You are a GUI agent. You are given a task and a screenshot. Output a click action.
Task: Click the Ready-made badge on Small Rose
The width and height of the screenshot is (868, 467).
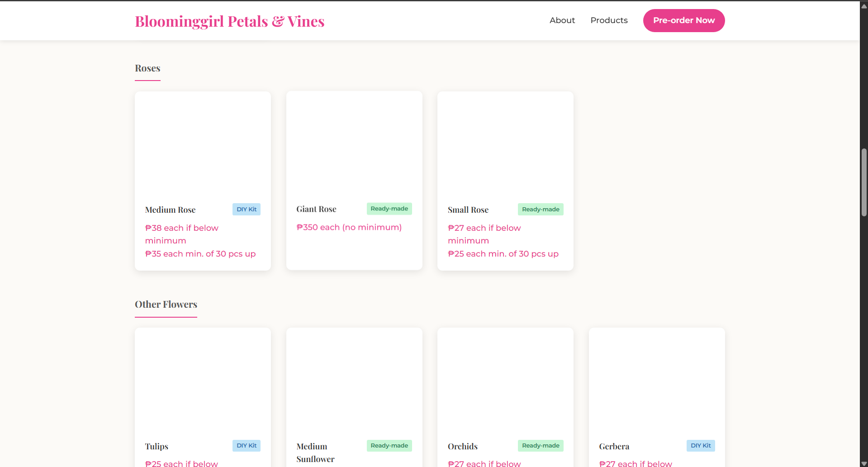point(540,209)
